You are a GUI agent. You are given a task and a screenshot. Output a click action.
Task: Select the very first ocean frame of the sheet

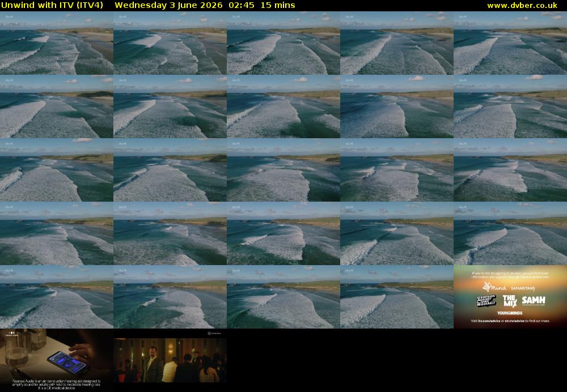56,43
